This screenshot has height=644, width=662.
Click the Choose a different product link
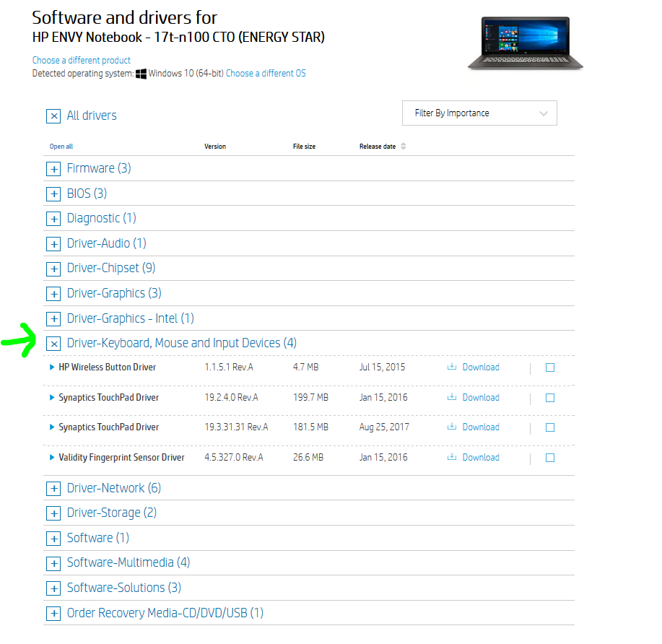81,60
